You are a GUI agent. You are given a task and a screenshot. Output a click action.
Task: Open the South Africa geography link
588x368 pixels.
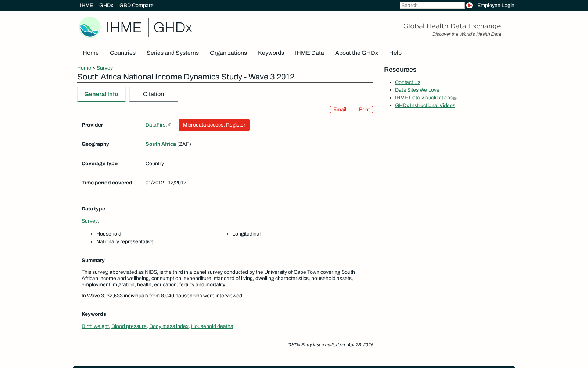coord(161,144)
